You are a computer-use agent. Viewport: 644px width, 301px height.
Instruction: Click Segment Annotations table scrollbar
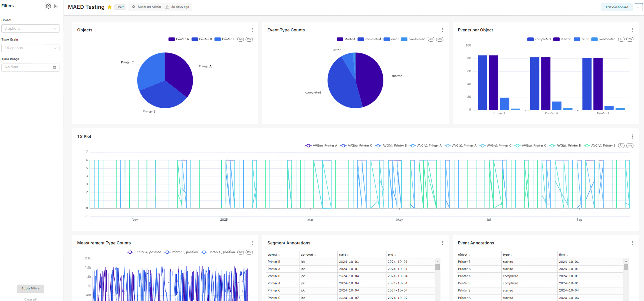click(x=437, y=267)
